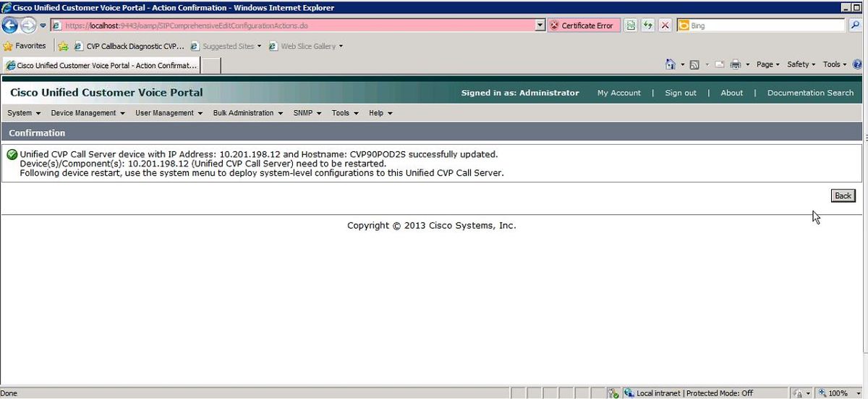Screen dimensions: 868x399
Task: Click the Compatibility View icon
Action: [x=631, y=25]
